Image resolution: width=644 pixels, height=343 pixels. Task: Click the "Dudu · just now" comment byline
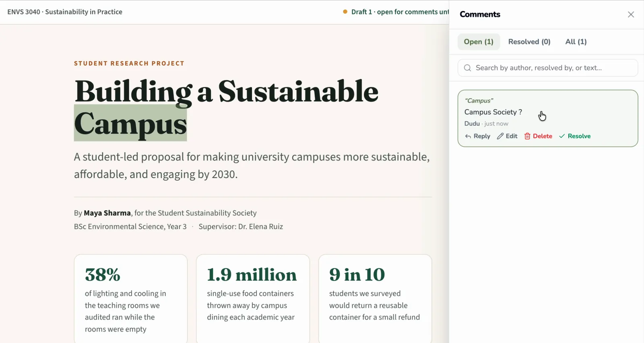[486, 124]
